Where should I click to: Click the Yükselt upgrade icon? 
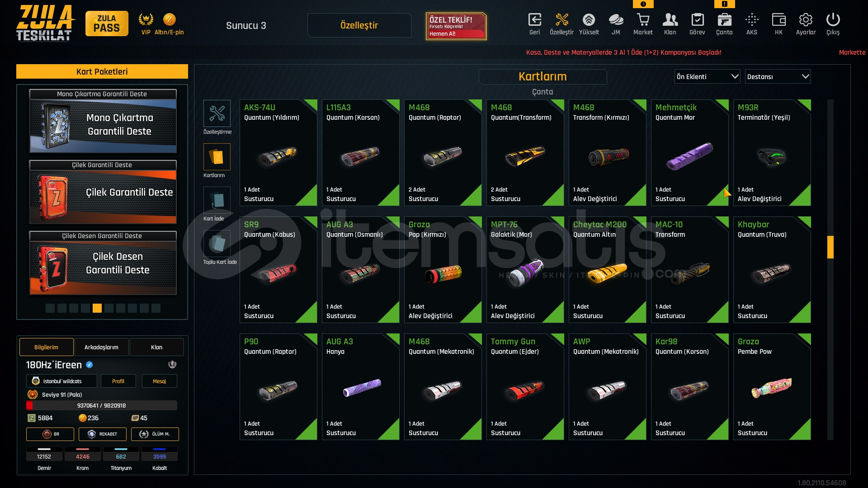pyautogui.click(x=589, y=20)
